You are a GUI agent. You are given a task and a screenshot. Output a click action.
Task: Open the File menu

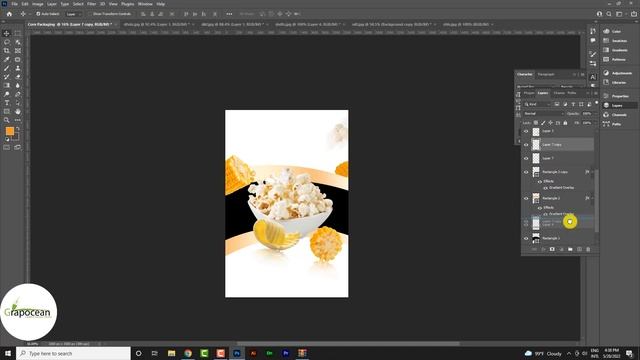point(14,4)
